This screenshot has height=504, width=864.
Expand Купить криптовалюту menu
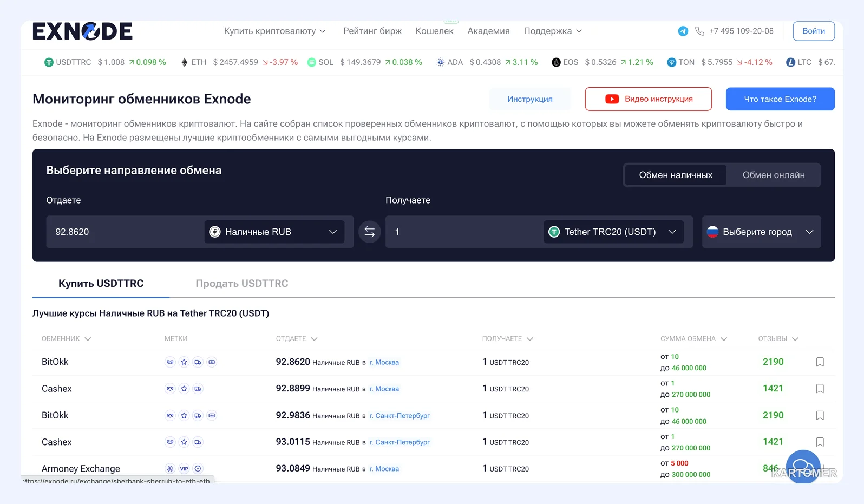pyautogui.click(x=275, y=31)
